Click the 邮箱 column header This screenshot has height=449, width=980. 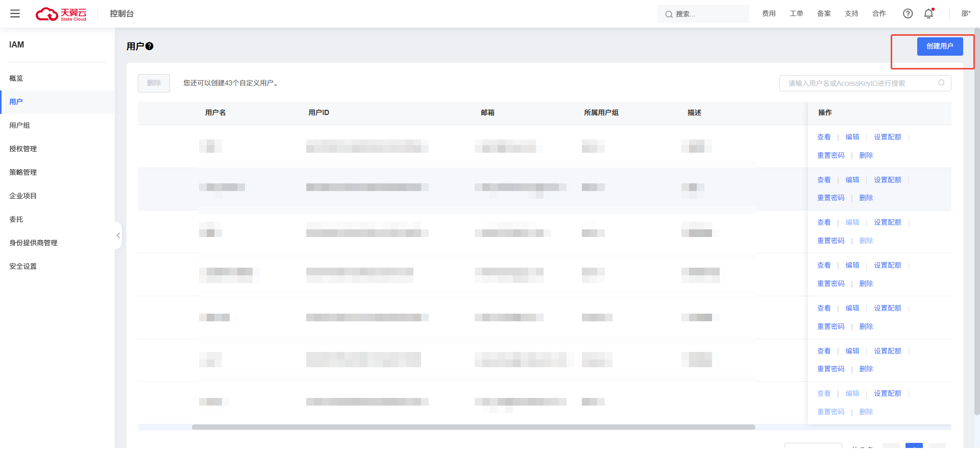[487, 112]
